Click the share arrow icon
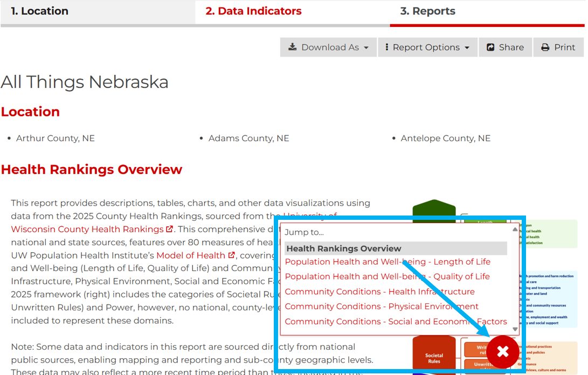This screenshot has width=588, height=375. (490, 47)
